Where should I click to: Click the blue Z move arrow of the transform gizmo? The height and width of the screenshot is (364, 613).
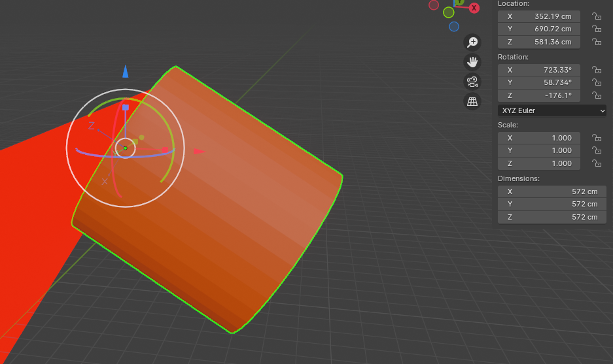[126, 71]
